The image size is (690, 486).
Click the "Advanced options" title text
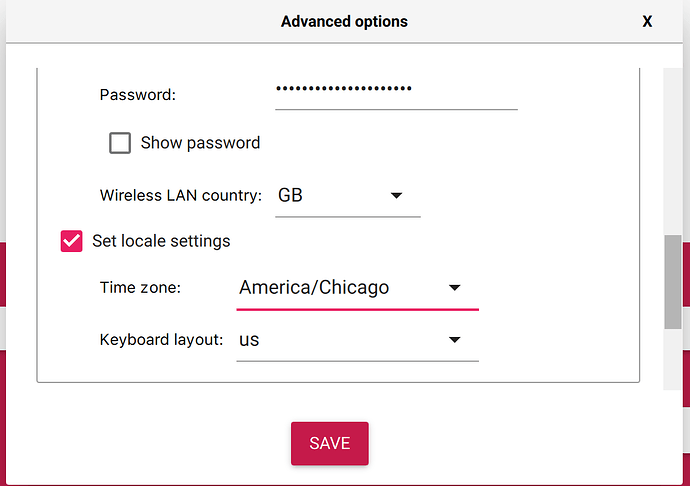click(344, 21)
